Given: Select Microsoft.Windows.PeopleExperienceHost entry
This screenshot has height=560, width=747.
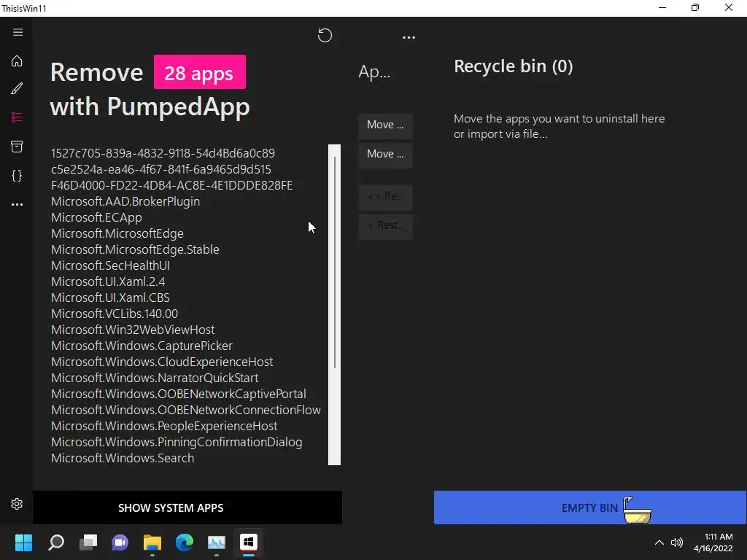Looking at the screenshot, I should click(x=164, y=426).
